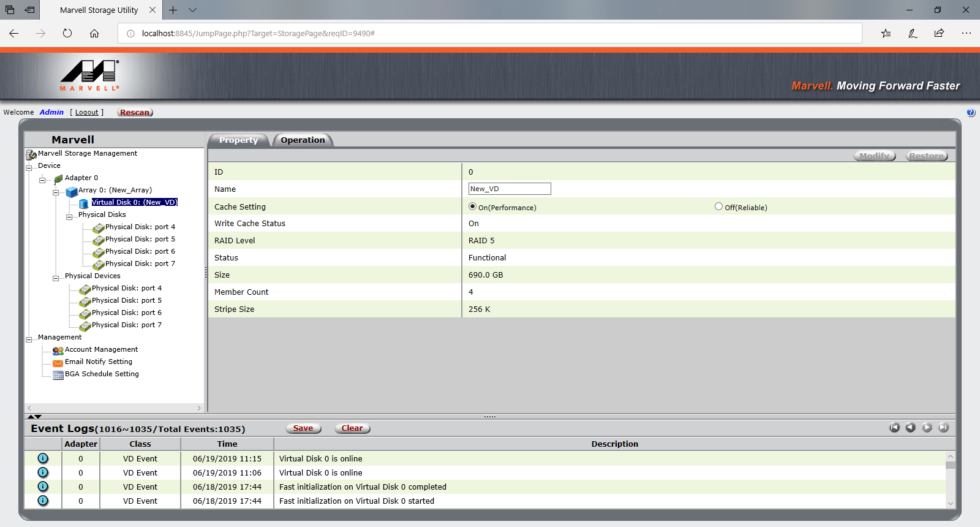Click the Logout link
The image size is (980, 527).
click(x=86, y=112)
